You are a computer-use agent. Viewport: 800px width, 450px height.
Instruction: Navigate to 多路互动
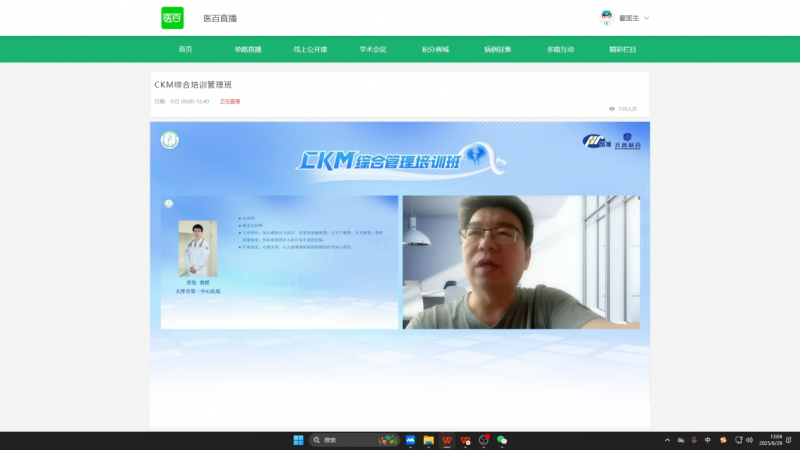pyautogui.click(x=560, y=49)
